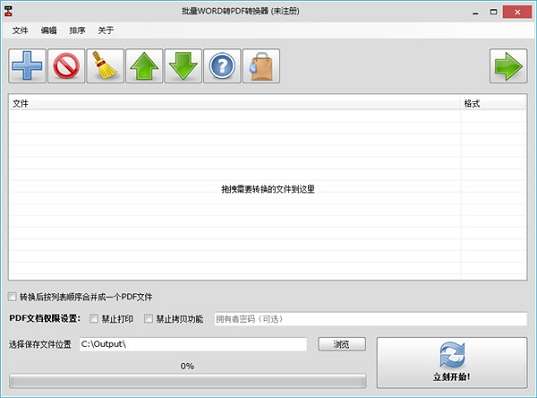Click the shopping bag purchase icon
This screenshot has height=398, width=537.
pos(261,66)
